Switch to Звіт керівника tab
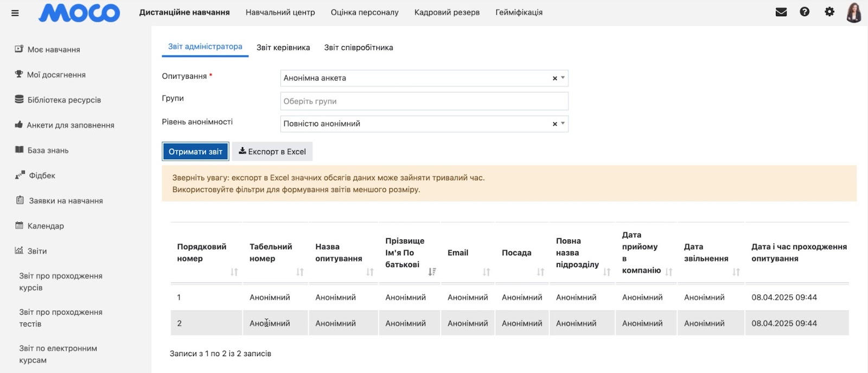Screen dimensions: 868x373 (283, 47)
